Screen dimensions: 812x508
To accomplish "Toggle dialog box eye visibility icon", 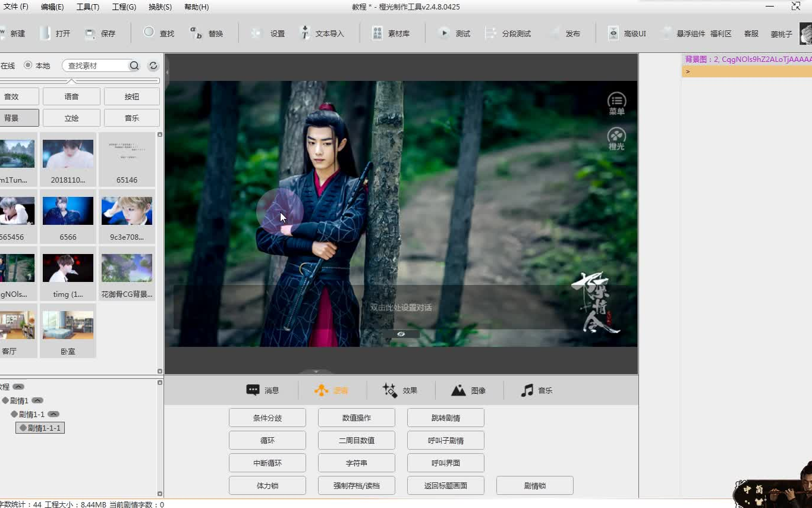I will click(401, 334).
